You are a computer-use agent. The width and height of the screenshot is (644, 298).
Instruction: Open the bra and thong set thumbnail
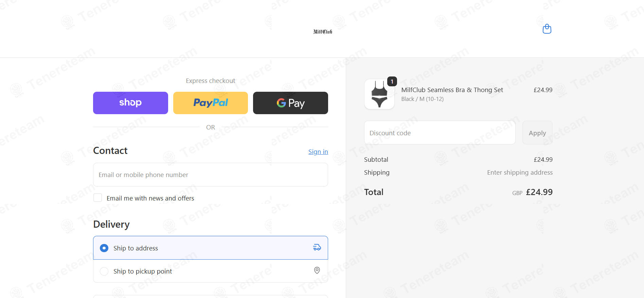click(379, 94)
